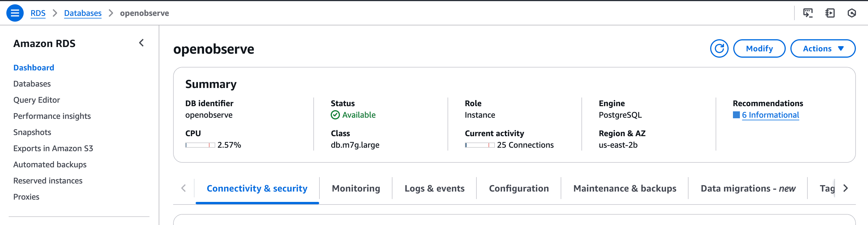This screenshot has height=225, width=868.
Task: Open Automated backups in the sidebar
Action: pyautogui.click(x=50, y=164)
